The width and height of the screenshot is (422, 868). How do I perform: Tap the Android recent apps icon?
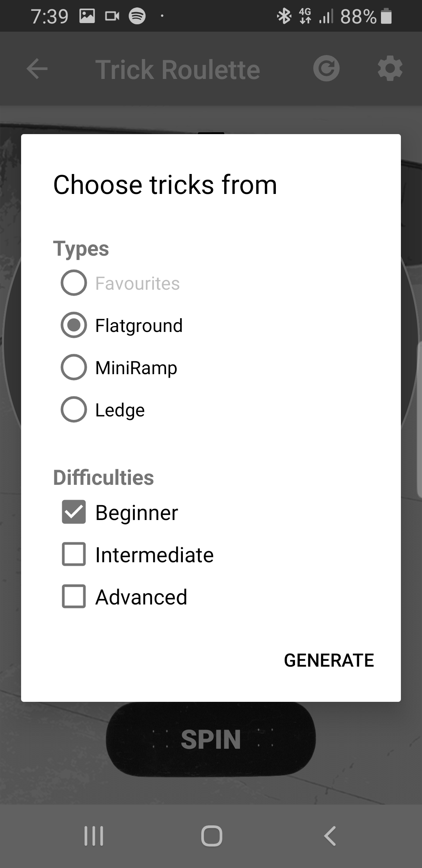coord(94,836)
